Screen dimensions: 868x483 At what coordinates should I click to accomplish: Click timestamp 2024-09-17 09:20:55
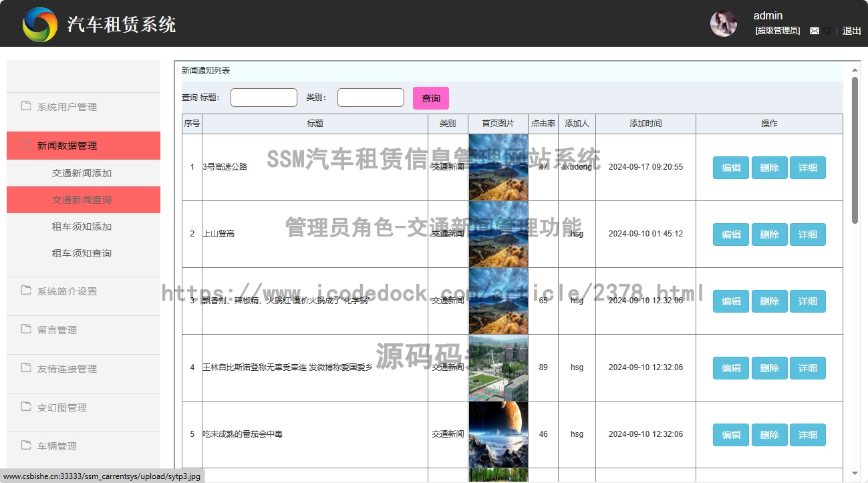click(645, 167)
